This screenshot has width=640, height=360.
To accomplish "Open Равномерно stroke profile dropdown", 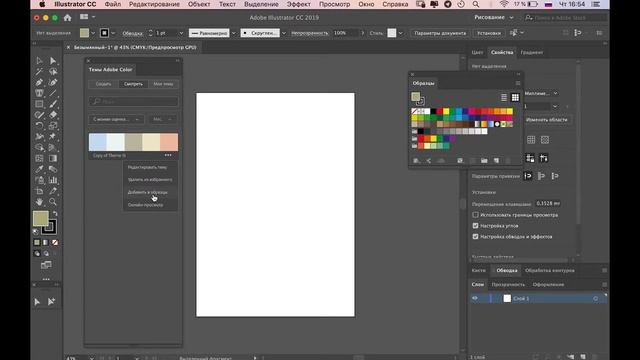I will [234, 33].
